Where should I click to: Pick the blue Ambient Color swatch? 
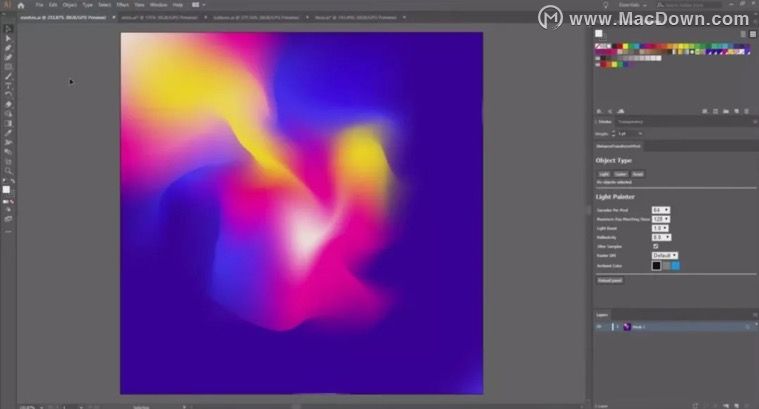tap(675, 265)
